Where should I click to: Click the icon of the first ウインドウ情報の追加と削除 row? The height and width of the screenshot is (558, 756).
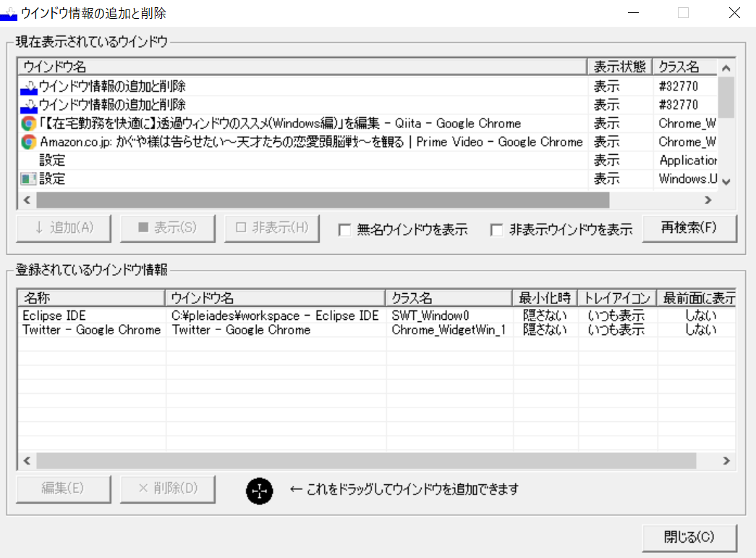pos(29,87)
